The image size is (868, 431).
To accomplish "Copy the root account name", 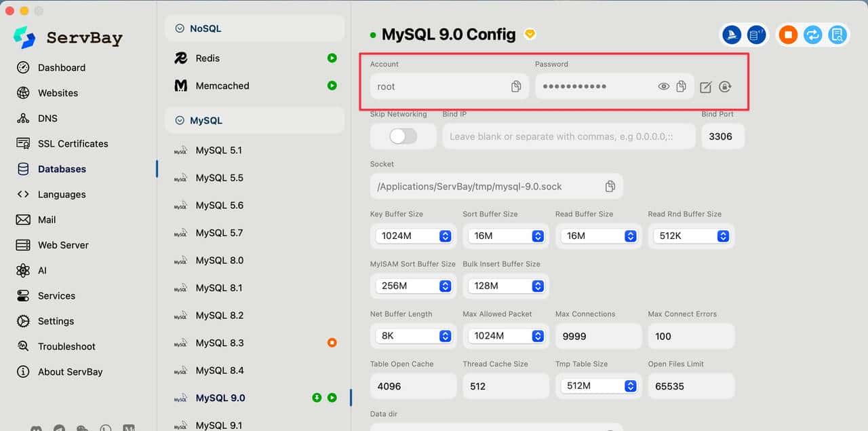I will 516,87.
